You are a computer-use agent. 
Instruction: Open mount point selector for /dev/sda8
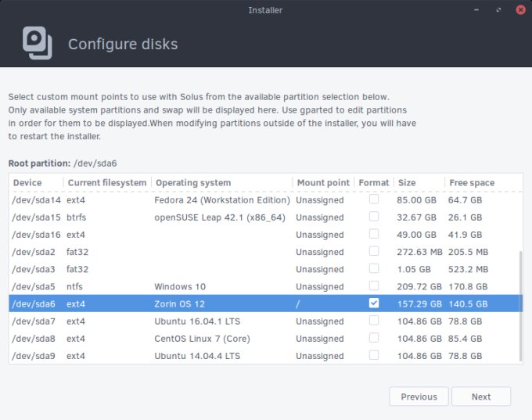coord(320,339)
